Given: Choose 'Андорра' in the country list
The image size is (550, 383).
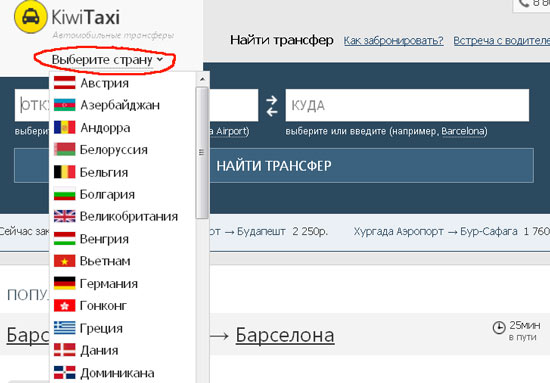Looking at the screenshot, I should (x=105, y=128).
